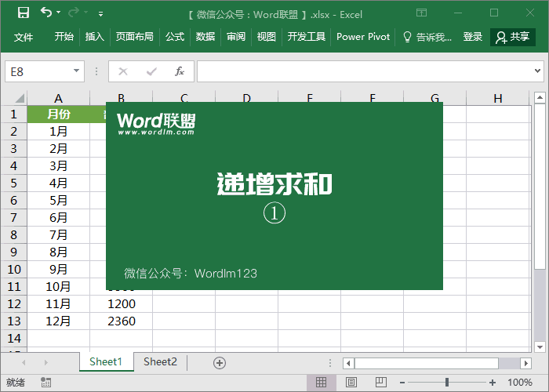Click the 登录 sign-in link

click(x=473, y=37)
